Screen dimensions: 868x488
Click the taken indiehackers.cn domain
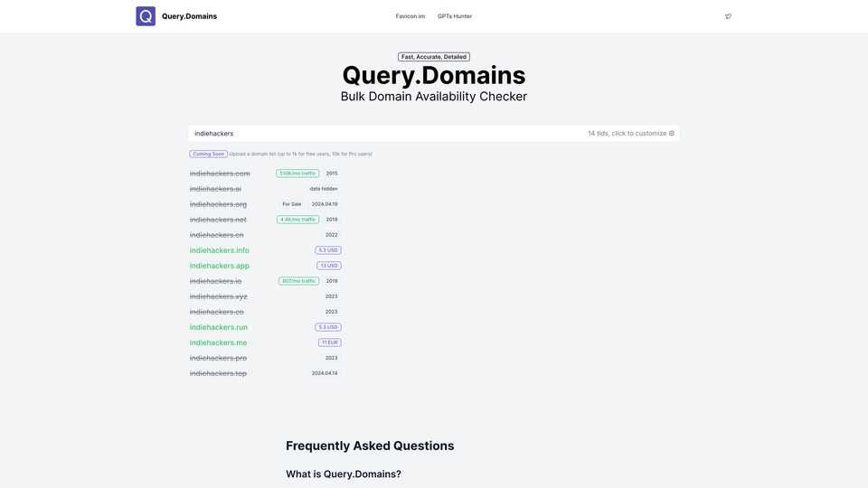216,235
